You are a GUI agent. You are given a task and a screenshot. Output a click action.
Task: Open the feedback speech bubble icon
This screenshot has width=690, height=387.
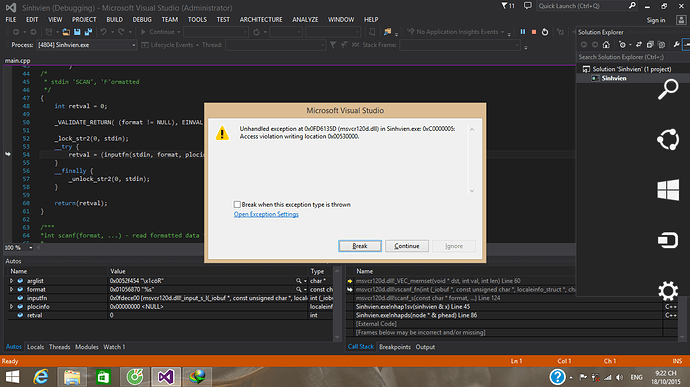[x=528, y=6]
